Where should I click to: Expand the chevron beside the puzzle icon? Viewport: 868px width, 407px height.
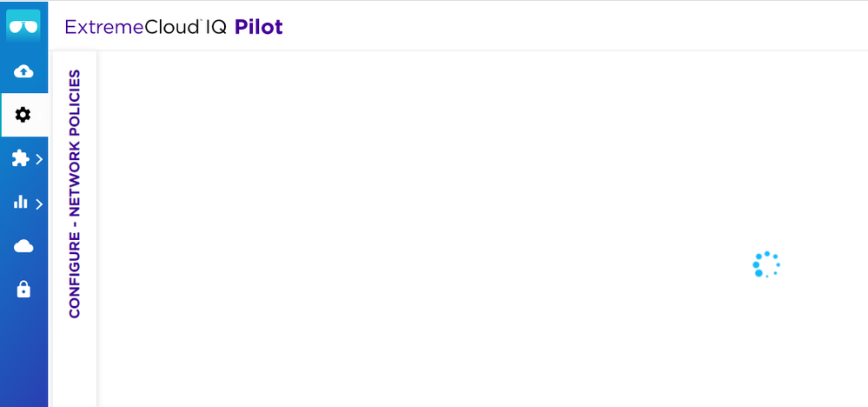39,160
